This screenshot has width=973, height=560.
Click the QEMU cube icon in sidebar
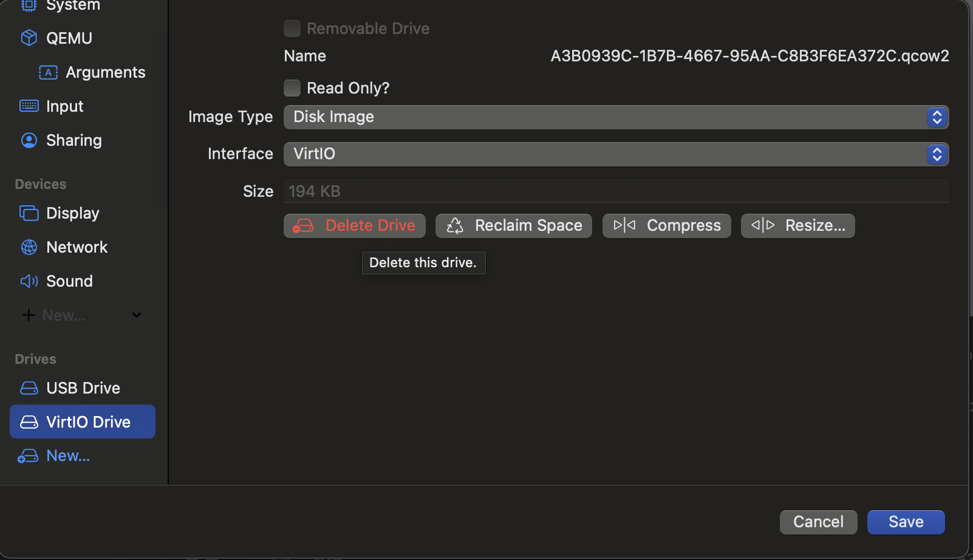point(29,38)
